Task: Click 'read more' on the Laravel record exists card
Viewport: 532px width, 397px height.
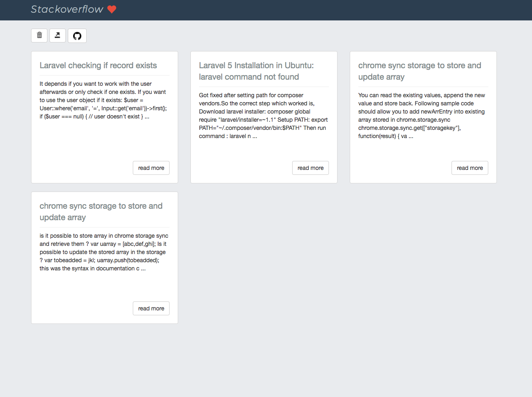Action: (151, 167)
